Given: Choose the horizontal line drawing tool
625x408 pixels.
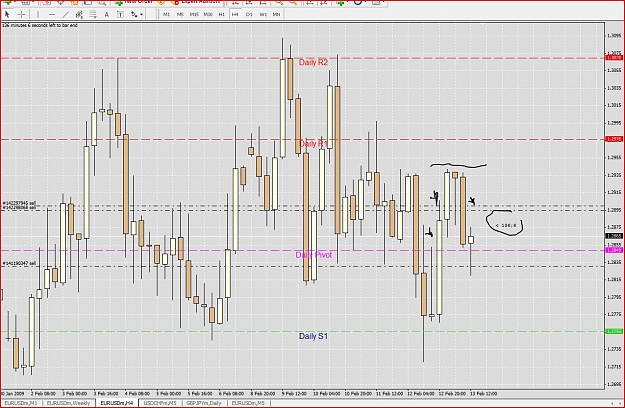Looking at the screenshot, I should coord(52,14).
